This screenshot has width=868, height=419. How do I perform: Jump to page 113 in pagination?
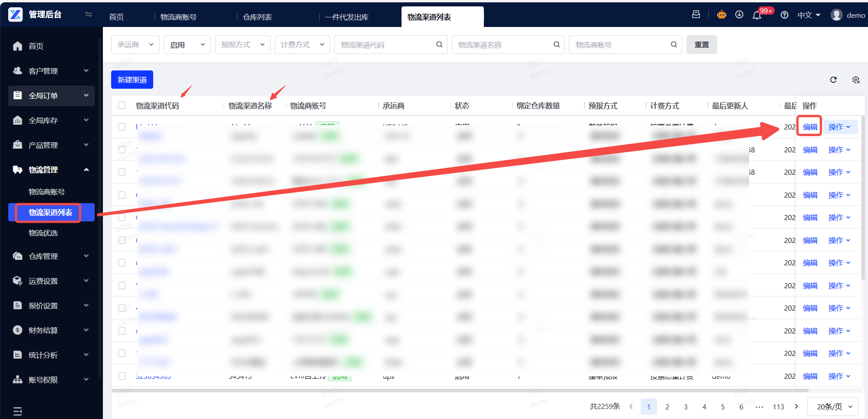pyautogui.click(x=778, y=407)
